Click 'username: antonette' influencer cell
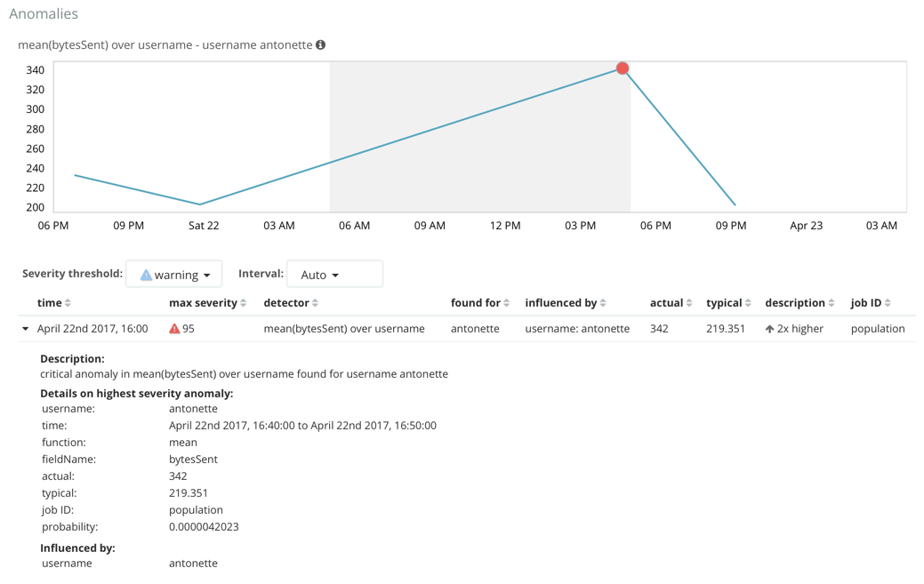This screenshot has height=584, width=924. pyautogui.click(x=577, y=329)
